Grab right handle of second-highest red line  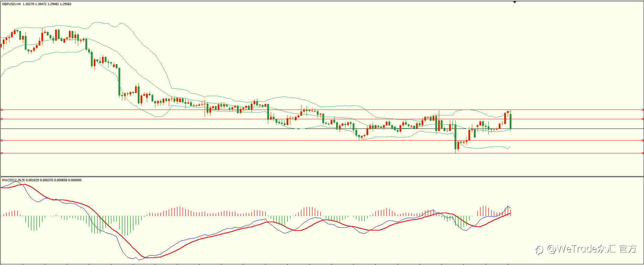pyautogui.click(x=643, y=119)
